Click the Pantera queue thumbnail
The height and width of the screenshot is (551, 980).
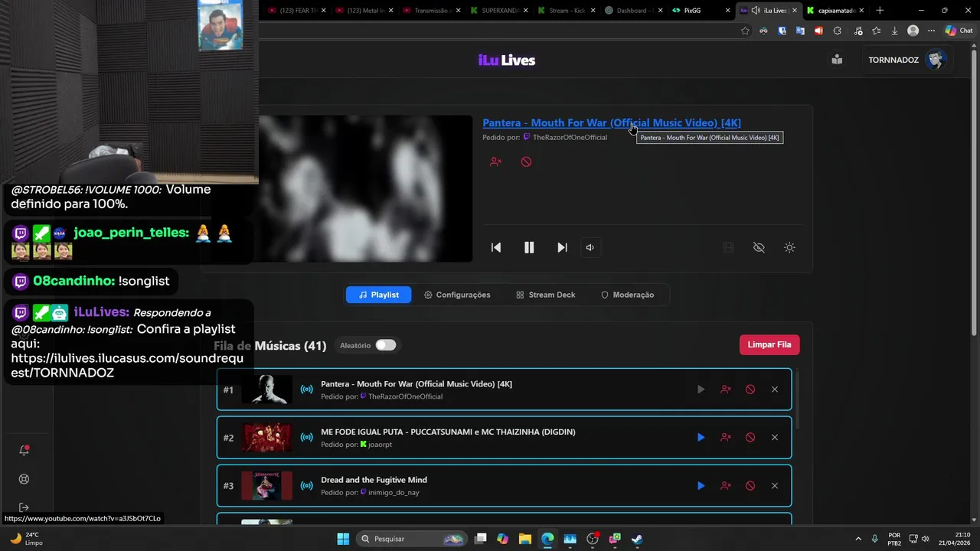pyautogui.click(x=266, y=390)
